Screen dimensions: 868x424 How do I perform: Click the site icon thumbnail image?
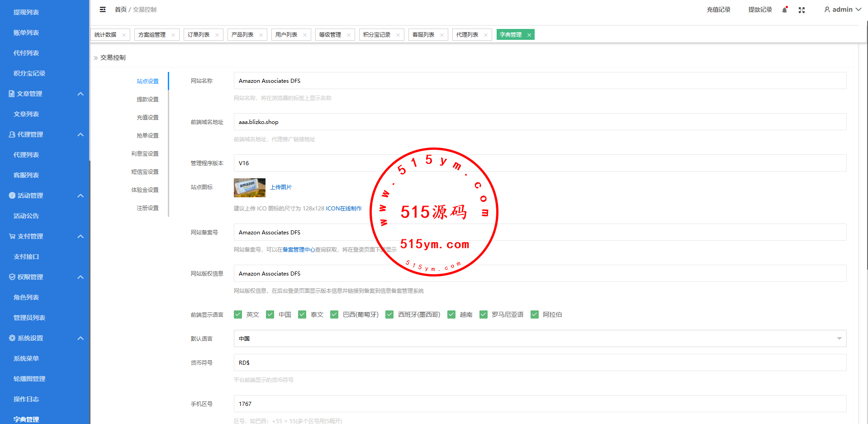249,187
